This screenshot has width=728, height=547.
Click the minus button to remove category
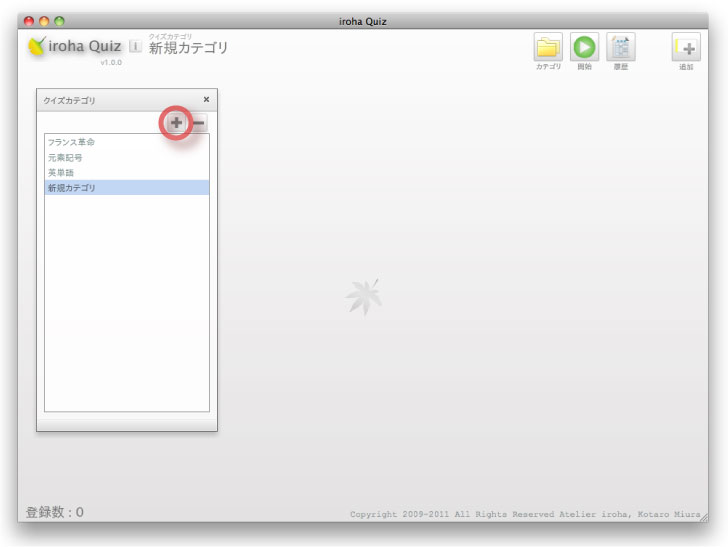point(199,123)
